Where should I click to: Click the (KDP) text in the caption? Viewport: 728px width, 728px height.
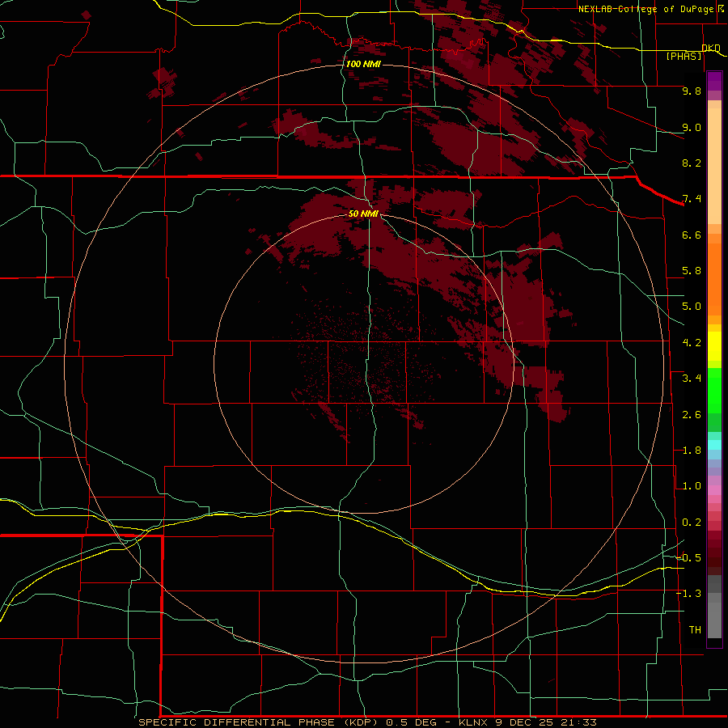pyautogui.click(x=360, y=722)
